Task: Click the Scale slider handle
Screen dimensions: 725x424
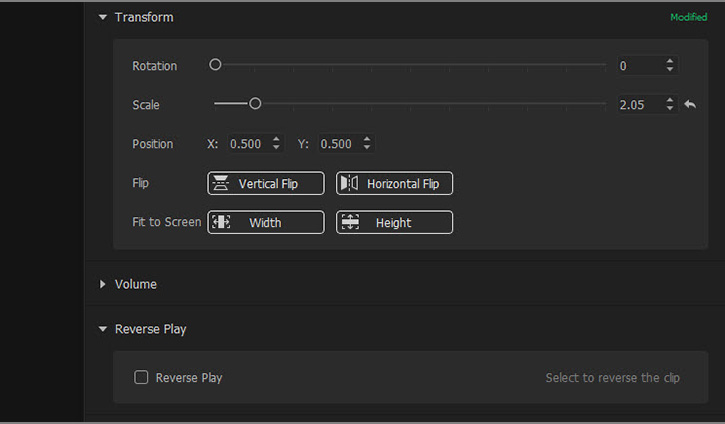Action: 255,103
